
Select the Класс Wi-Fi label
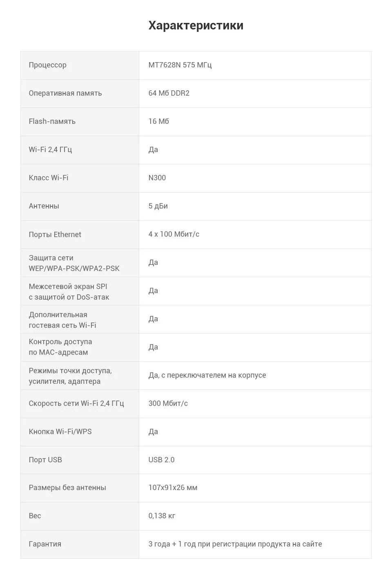(49, 178)
